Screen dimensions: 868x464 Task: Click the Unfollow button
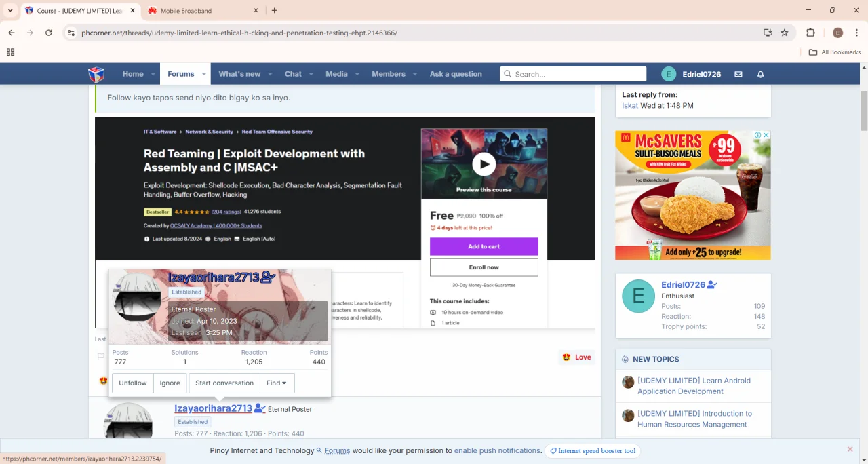[x=133, y=383]
